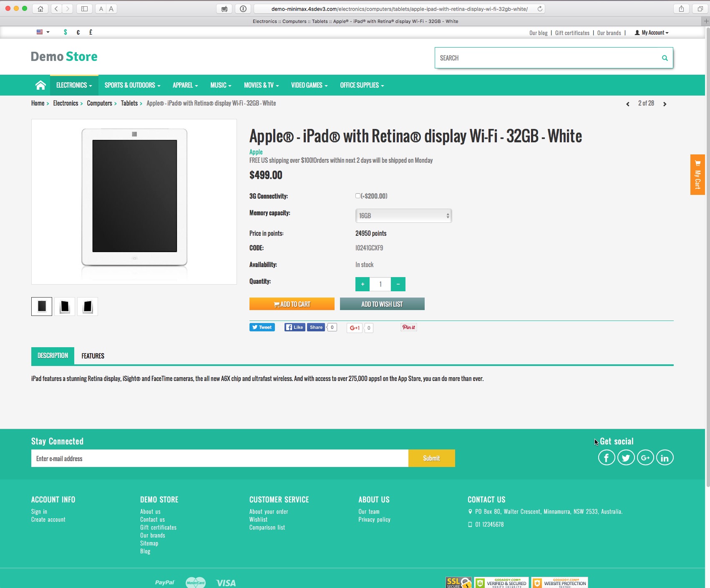Select the euro currency symbol
710x588 pixels.
78,32
